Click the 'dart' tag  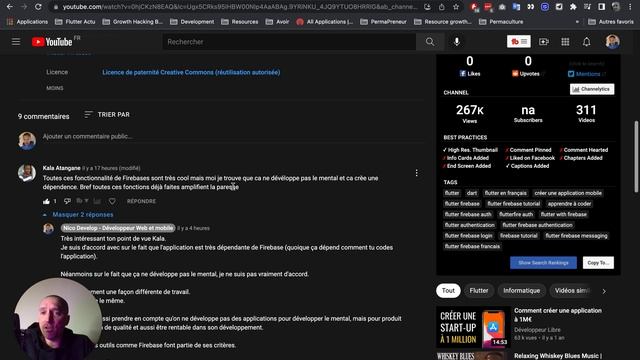click(x=472, y=193)
